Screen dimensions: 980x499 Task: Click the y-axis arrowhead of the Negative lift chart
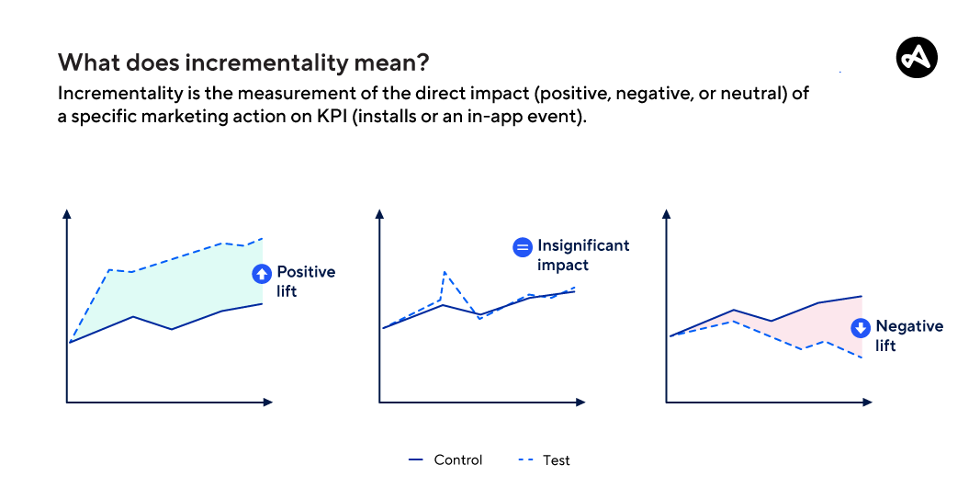668,214
